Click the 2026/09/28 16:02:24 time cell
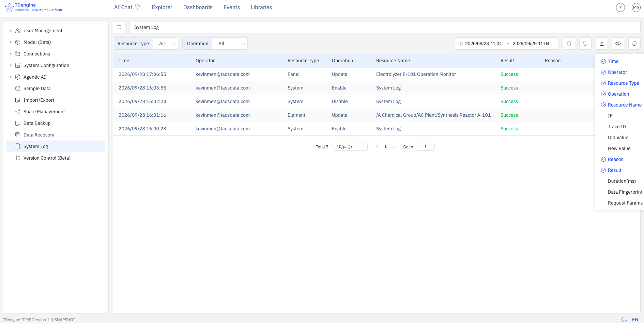The width and height of the screenshot is (644, 323). click(142, 101)
